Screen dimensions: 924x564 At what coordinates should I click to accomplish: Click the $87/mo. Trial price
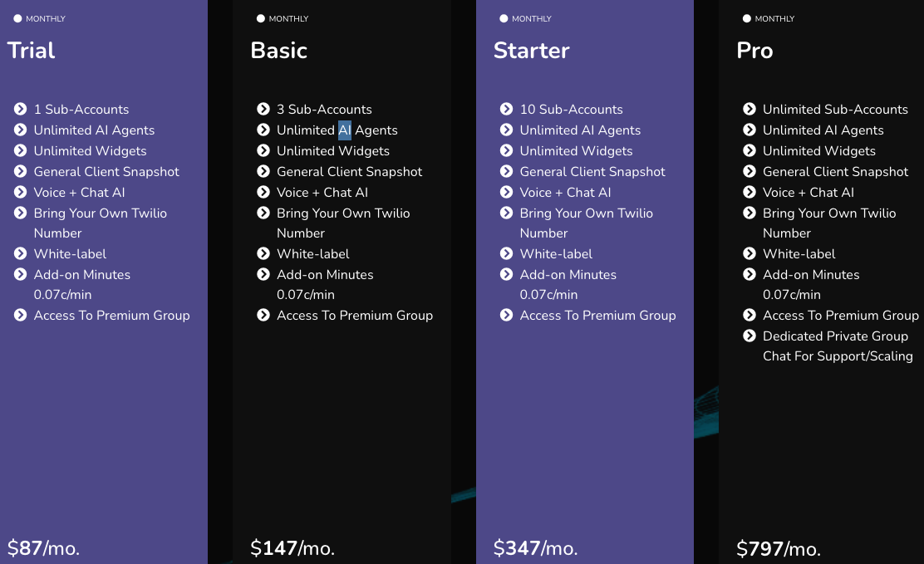tap(44, 548)
